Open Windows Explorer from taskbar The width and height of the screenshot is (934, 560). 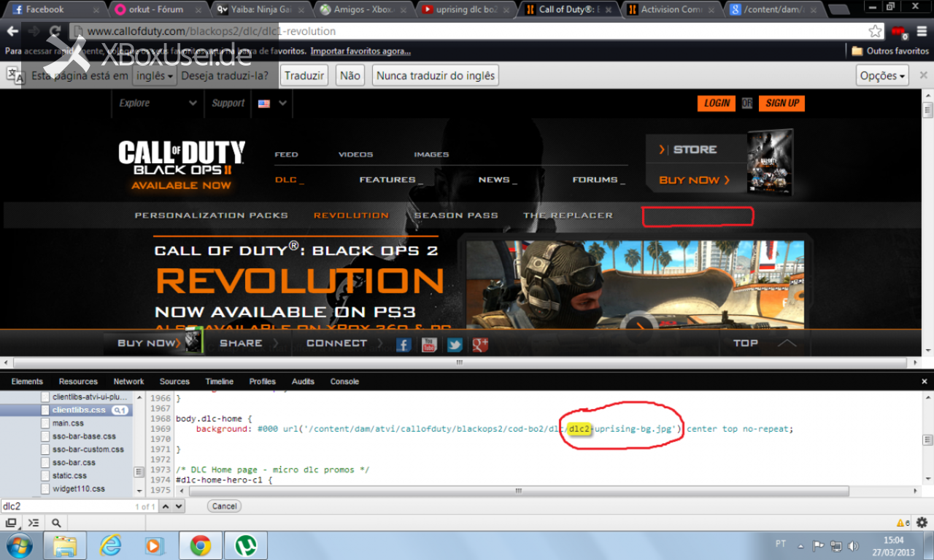tap(64, 545)
